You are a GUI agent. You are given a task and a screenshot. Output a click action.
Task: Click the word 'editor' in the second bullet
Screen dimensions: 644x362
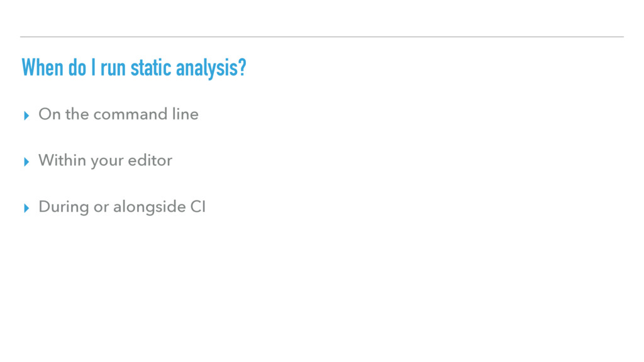click(x=150, y=160)
